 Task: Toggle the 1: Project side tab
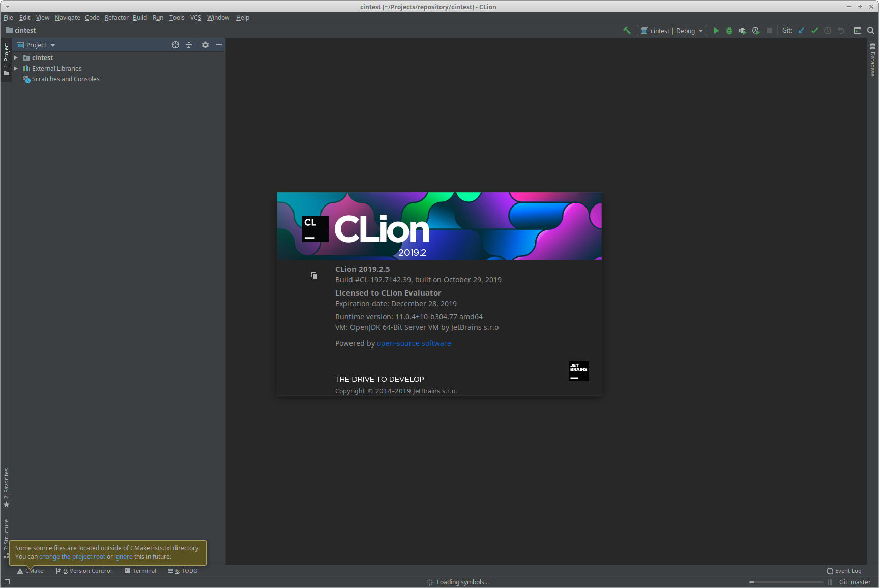[x=6, y=59]
